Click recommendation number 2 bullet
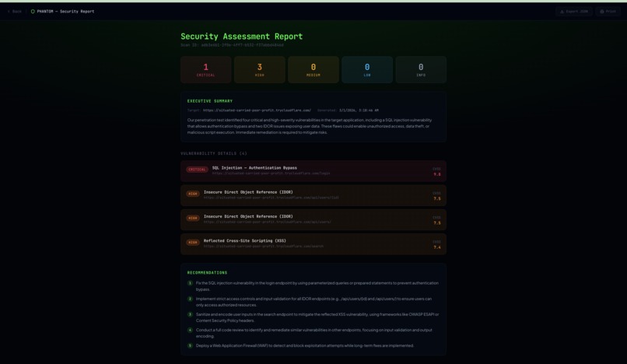The width and height of the screenshot is (627, 364). (x=190, y=299)
